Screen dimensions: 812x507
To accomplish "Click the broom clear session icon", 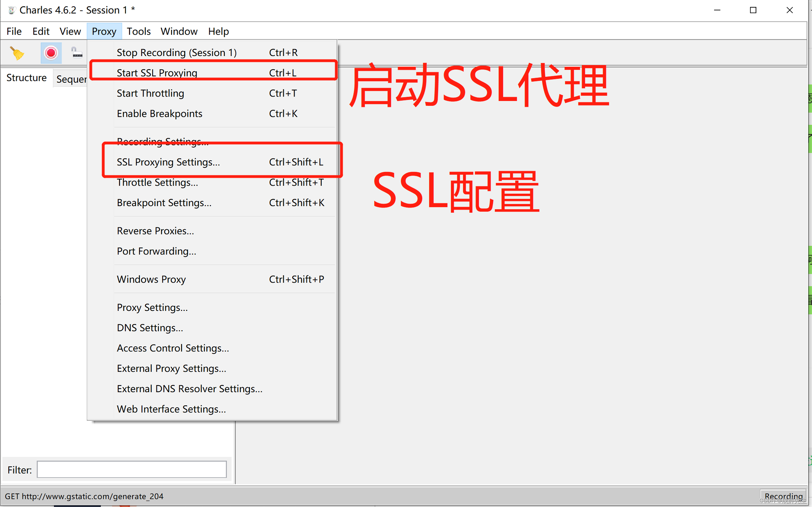I will [x=17, y=53].
